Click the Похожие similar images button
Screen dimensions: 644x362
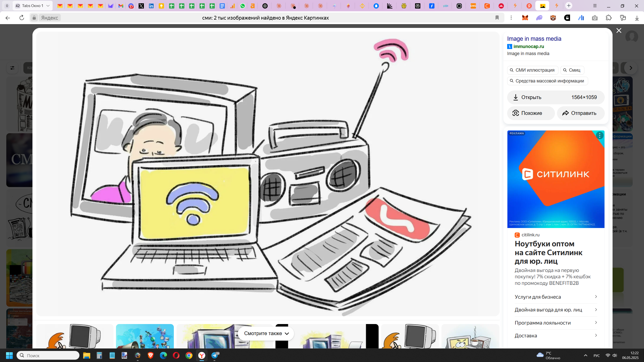531,113
